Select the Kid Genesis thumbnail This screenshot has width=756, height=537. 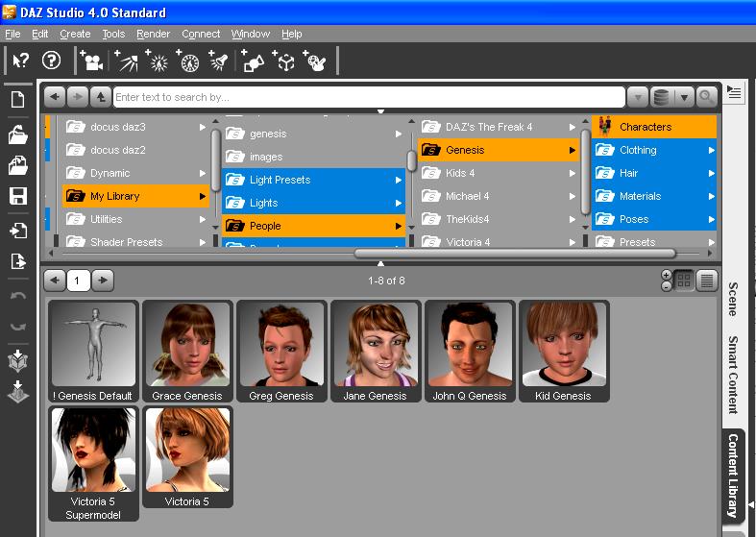[564, 351]
